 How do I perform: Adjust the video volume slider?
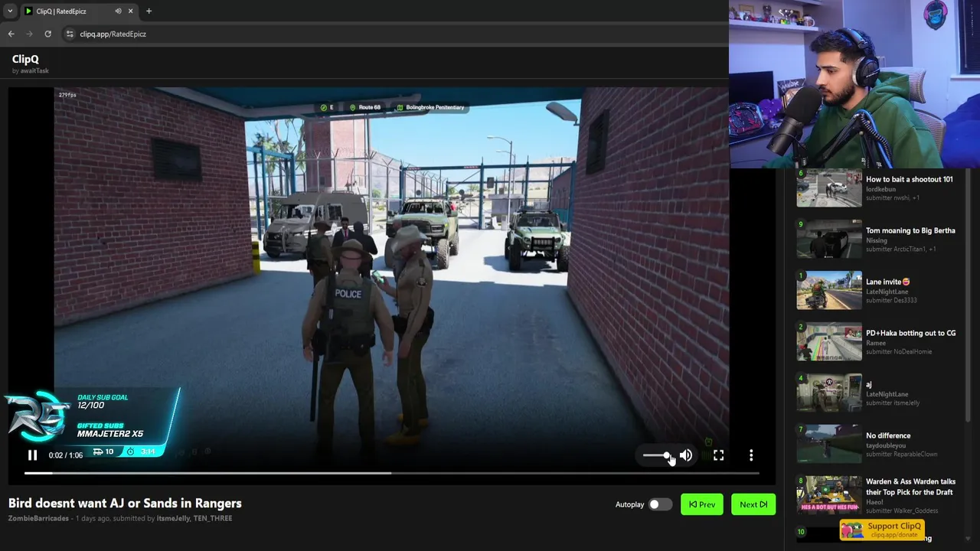click(x=658, y=455)
